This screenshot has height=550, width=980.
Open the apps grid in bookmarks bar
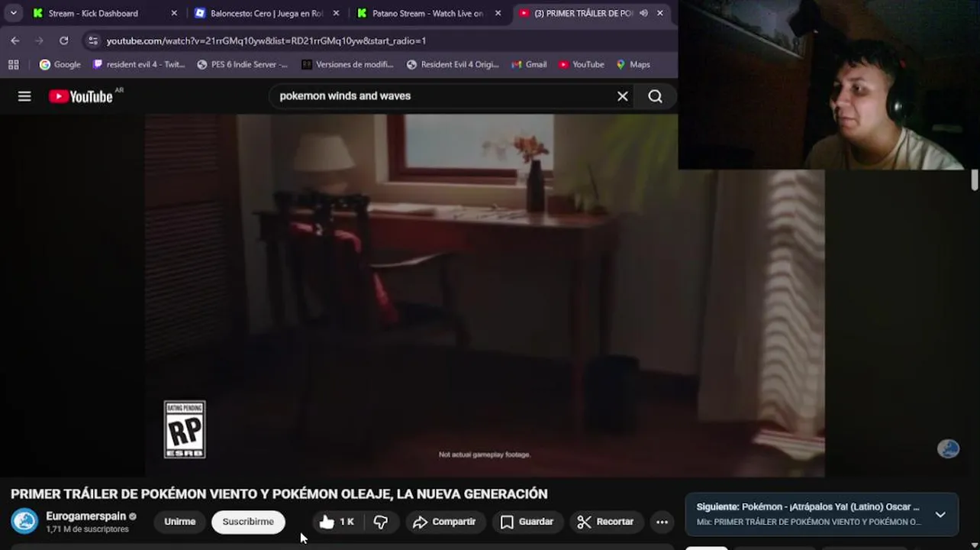tap(14, 64)
